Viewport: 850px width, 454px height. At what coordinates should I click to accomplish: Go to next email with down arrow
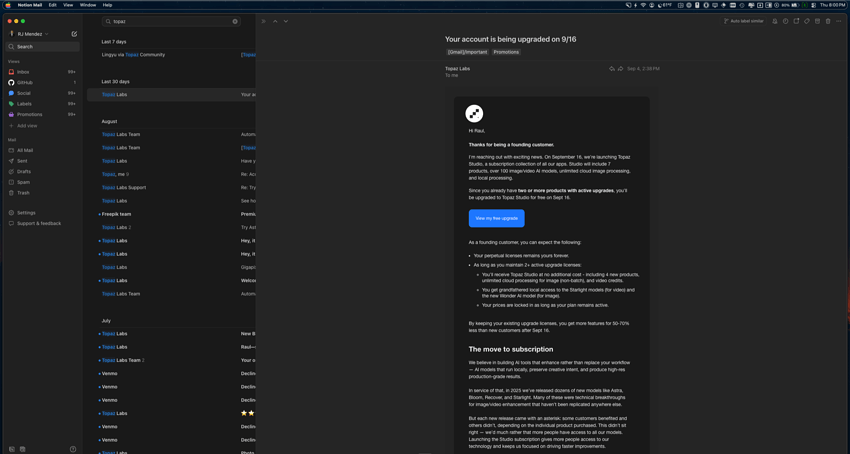(x=286, y=21)
